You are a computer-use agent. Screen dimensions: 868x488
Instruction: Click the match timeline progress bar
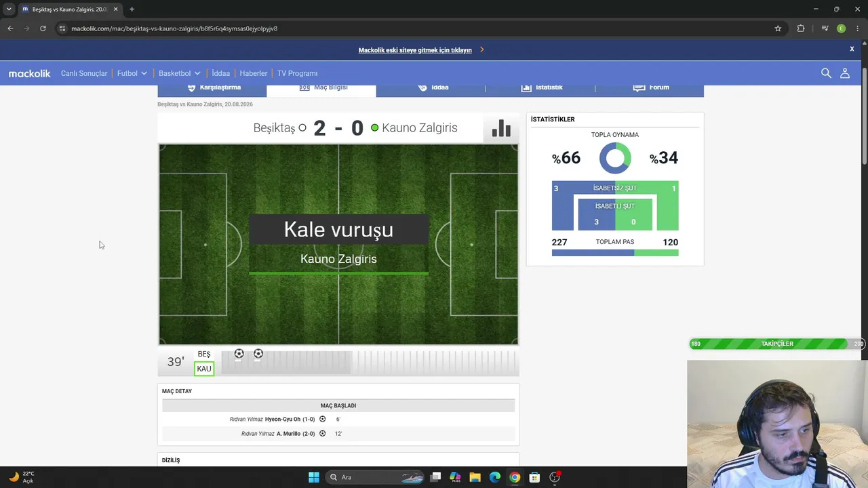pos(370,363)
